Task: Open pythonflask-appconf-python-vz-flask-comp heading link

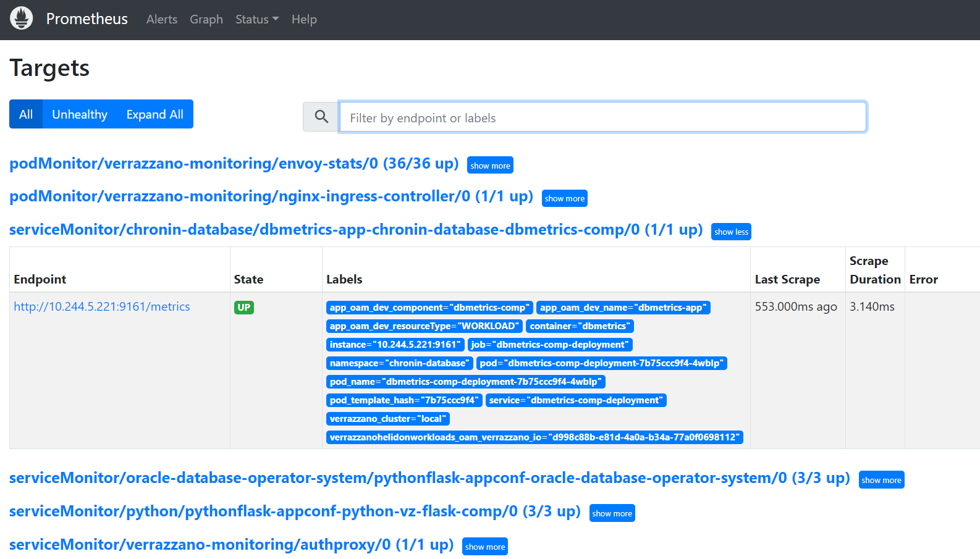Action: 295,511
